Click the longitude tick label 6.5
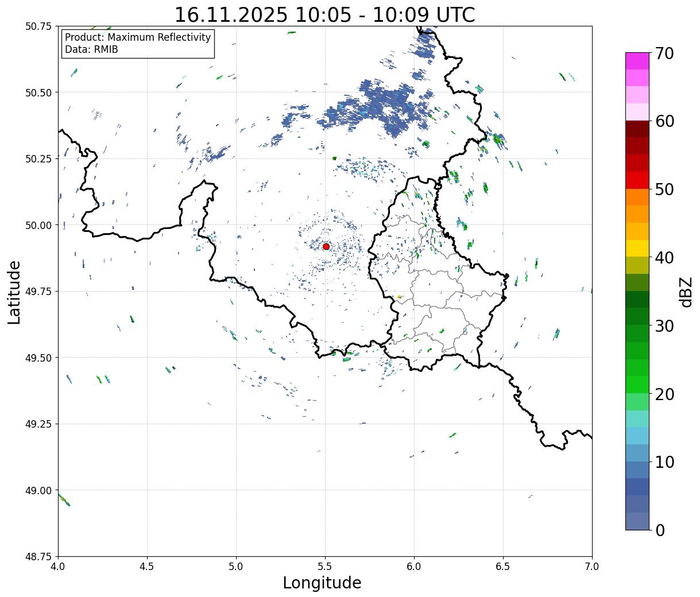Viewport: 700px width, 597px height. coord(503,567)
